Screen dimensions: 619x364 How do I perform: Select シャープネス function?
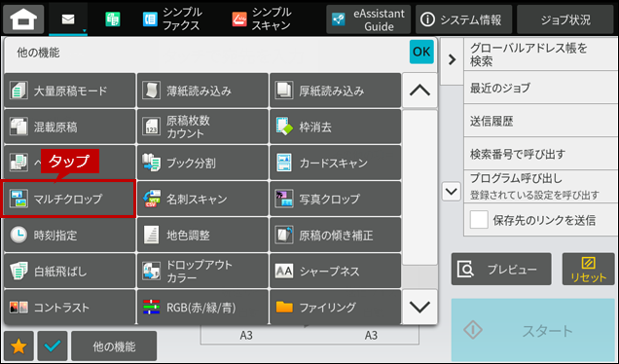335,271
